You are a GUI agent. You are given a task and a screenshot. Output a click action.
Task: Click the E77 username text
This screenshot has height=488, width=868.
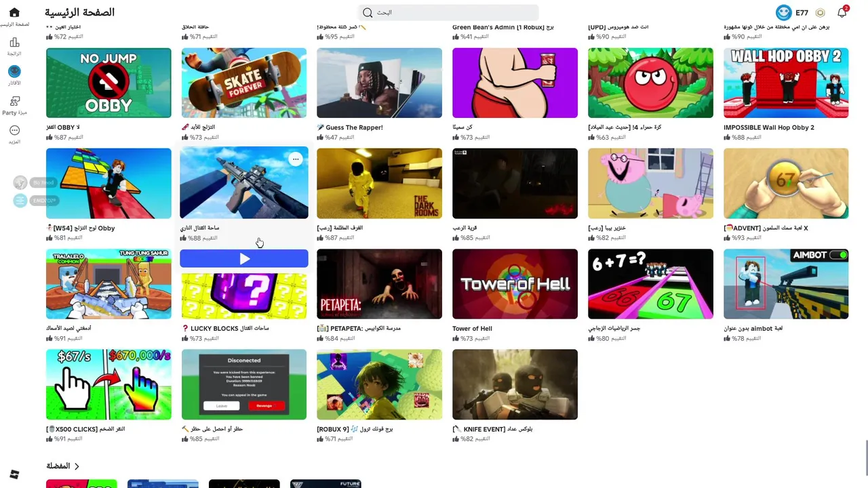pyautogui.click(x=802, y=13)
